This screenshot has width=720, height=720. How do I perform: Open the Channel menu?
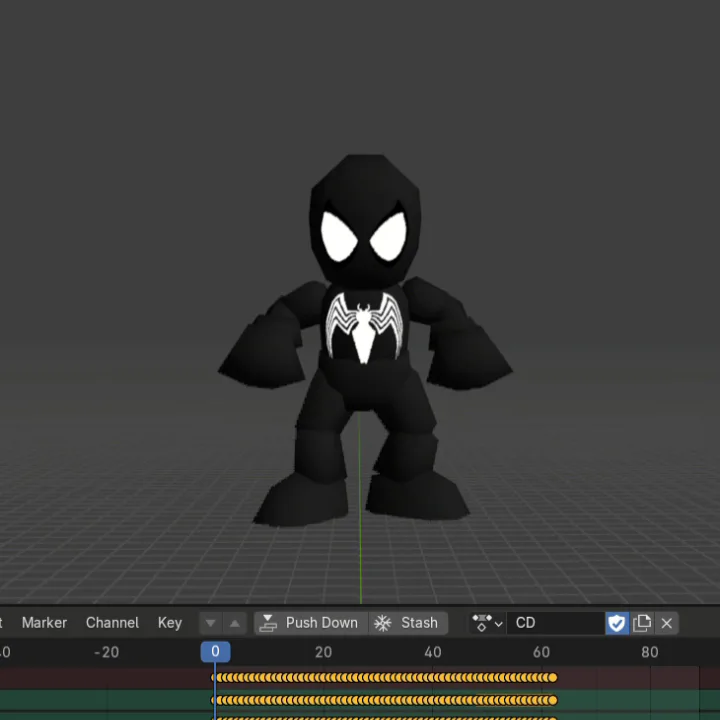pyautogui.click(x=112, y=623)
